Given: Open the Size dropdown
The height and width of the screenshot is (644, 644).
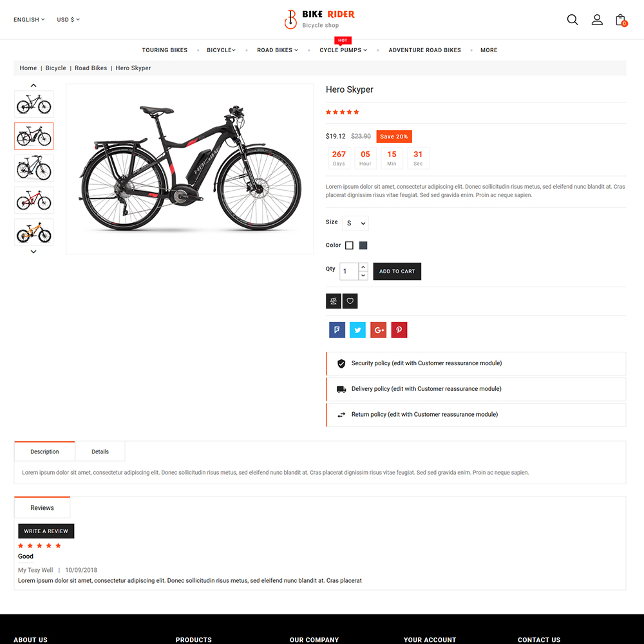Looking at the screenshot, I should [x=355, y=223].
